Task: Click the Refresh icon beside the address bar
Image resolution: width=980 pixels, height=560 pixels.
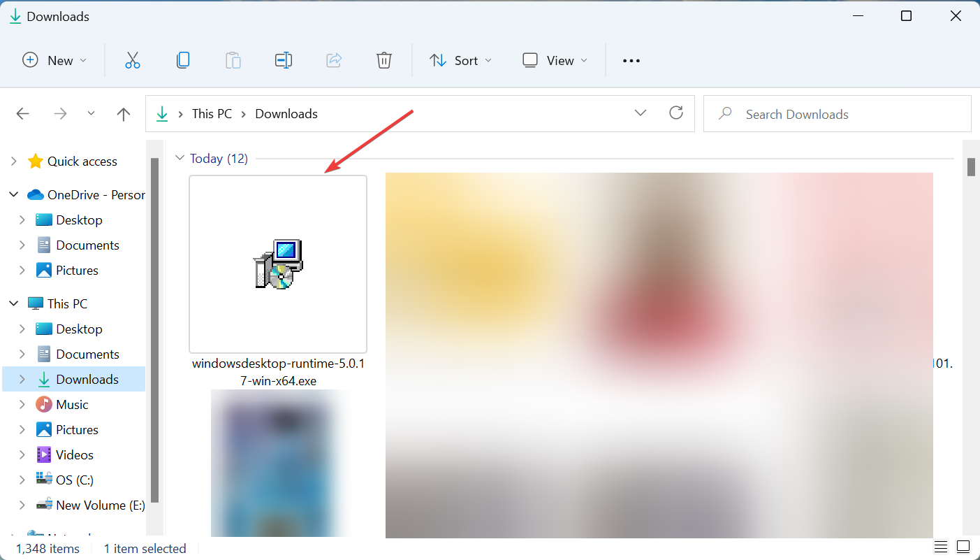Action: [x=675, y=113]
